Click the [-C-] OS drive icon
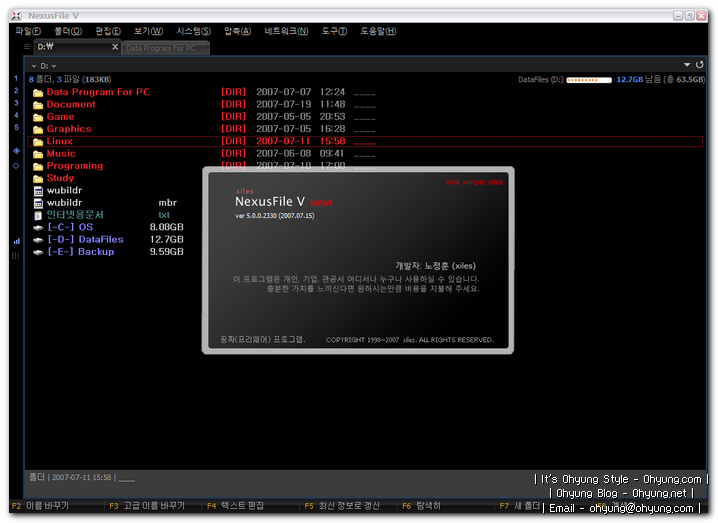This screenshot has width=718, height=523. 38,228
